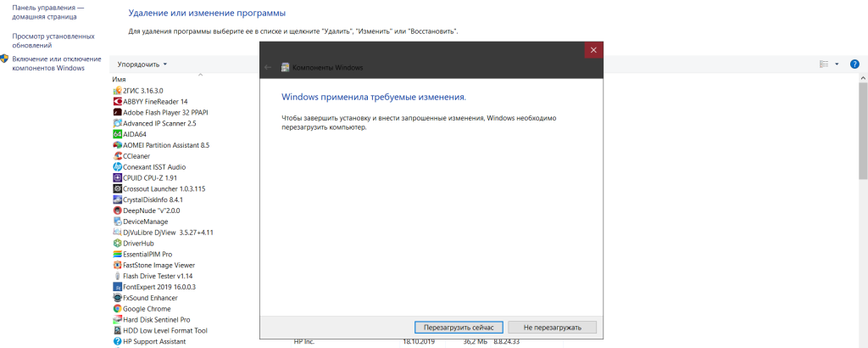This screenshot has height=348, width=868.
Task: Click the Advanced IP Scanner 2.5 icon
Action: (x=117, y=123)
